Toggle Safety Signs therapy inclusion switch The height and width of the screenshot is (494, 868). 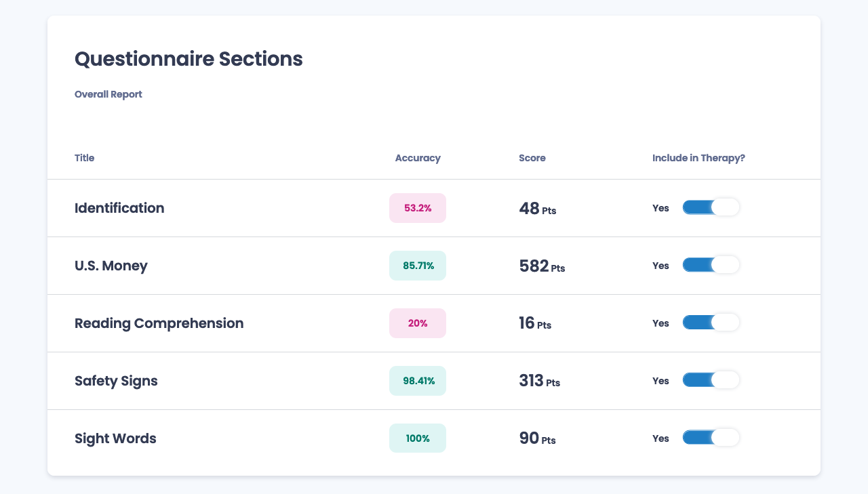[x=711, y=380]
